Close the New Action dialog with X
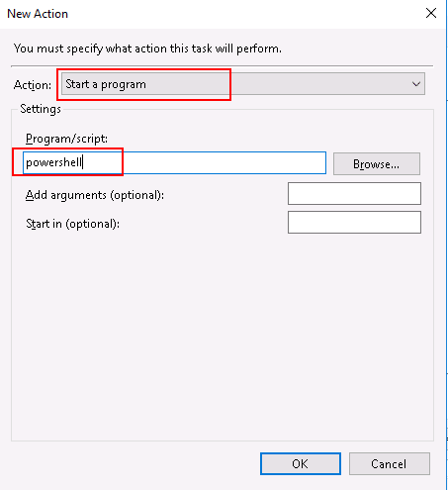The image size is (448, 490). (x=431, y=14)
